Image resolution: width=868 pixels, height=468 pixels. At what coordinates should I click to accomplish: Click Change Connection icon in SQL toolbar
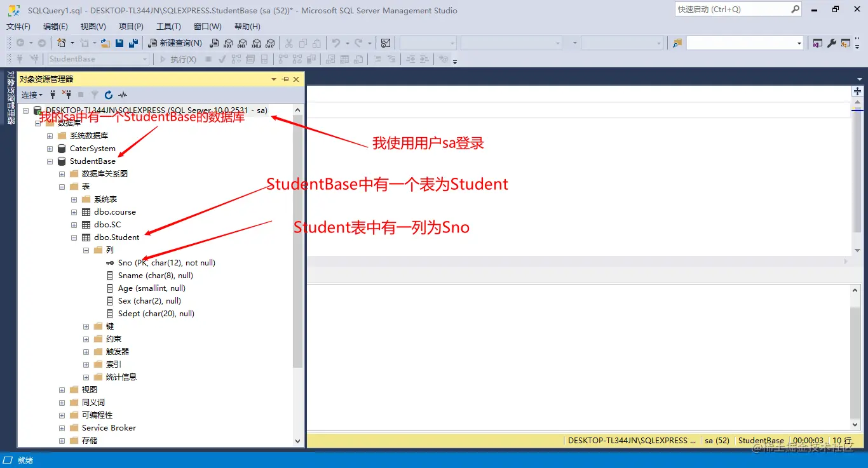pyautogui.click(x=34, y=59)
